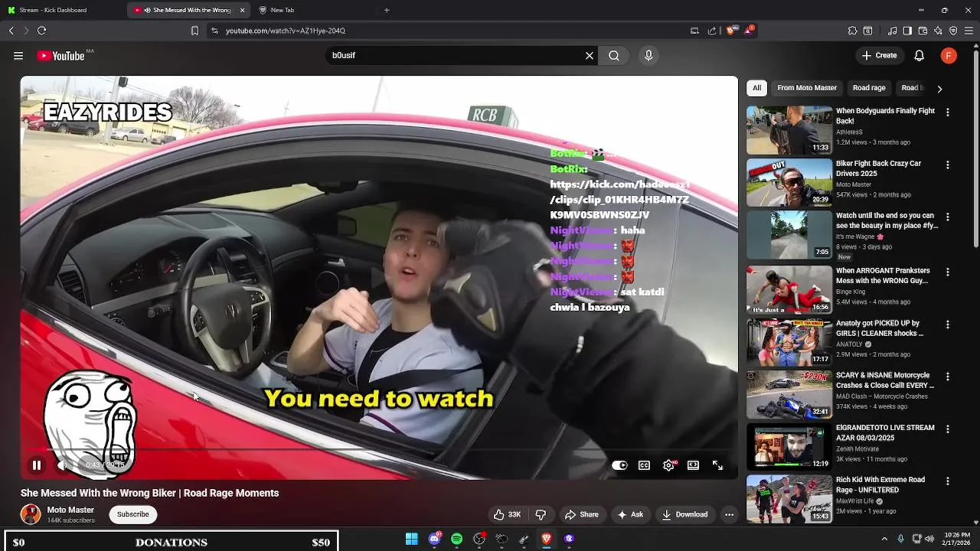
Task: Open the Rich Kid With Extreme Road Rage thumbnail
Action: [x=789, y=499]
